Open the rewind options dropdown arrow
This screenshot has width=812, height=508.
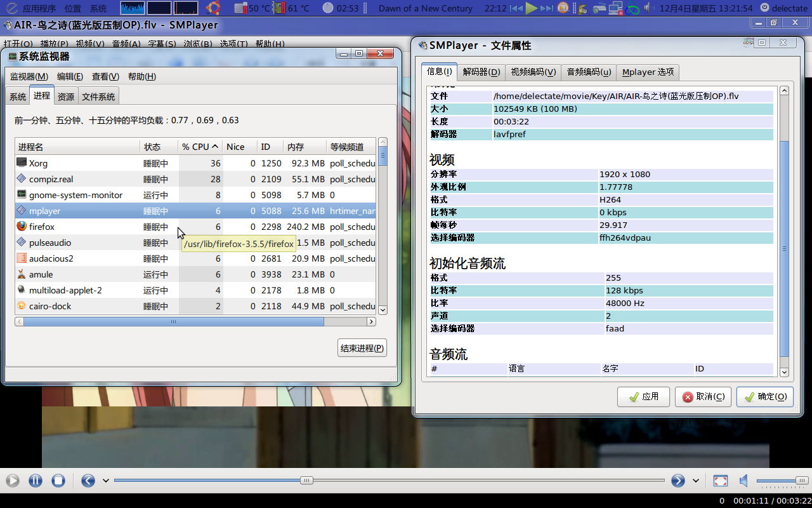coord(106,481)
